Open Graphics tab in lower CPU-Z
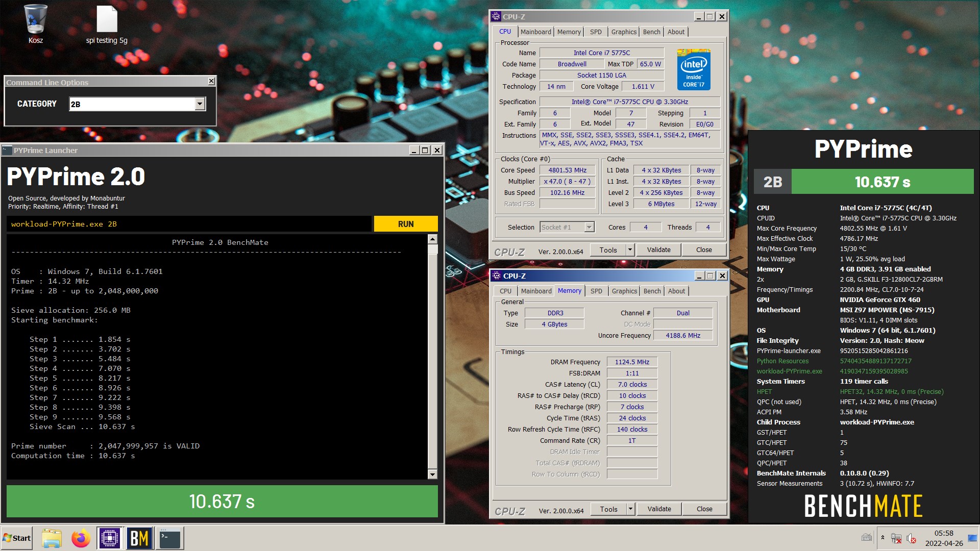This screenshot has width=980, height=551. 624,291
